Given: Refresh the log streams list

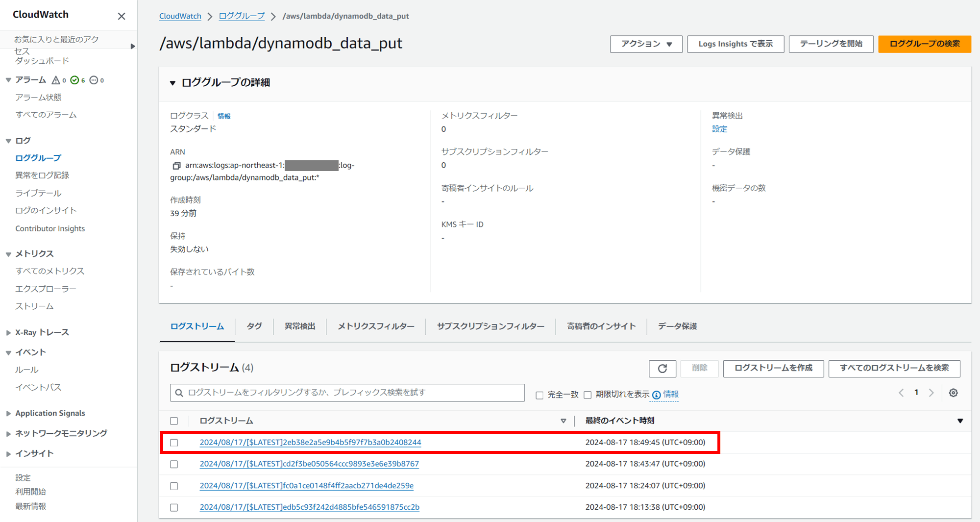Looking at the screenshot, I should pyautogui.click(x=662, y=369).
